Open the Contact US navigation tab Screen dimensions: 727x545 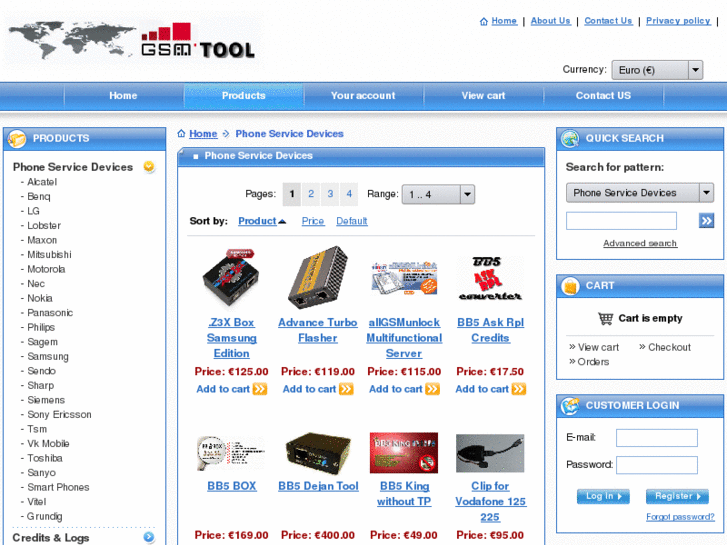click(603, 96)
